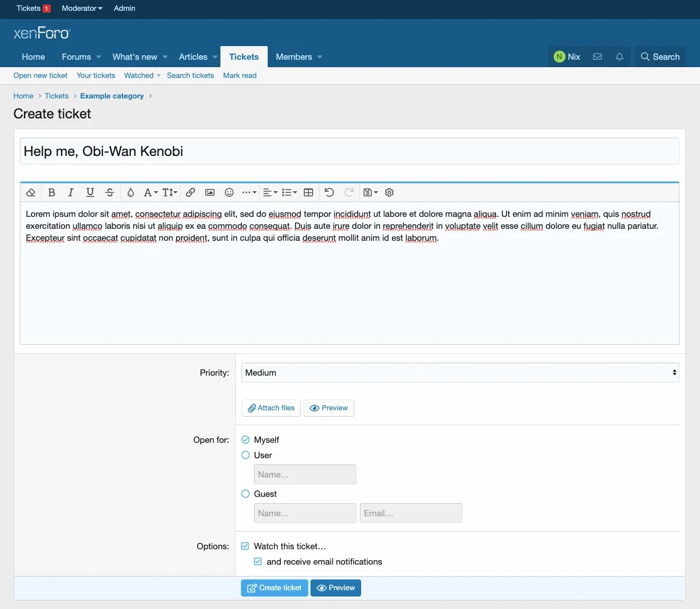The width and height of the screenshot is (700, 609).
Task: Insert a table using the toolbar
Action: pos(308,192)
